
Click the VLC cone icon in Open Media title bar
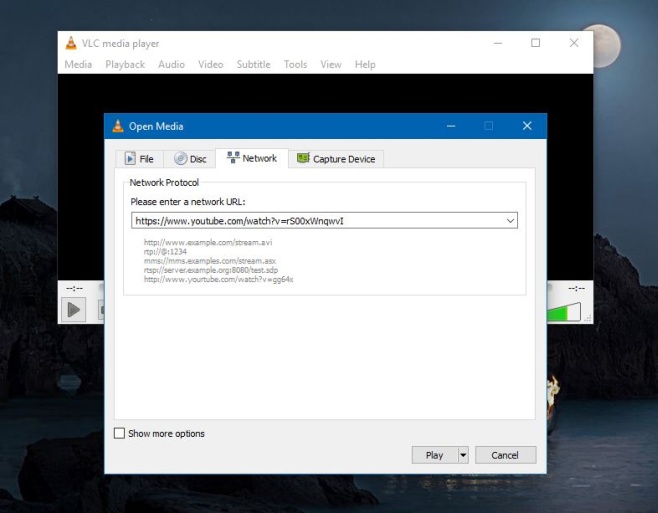pyautogui.click(x=118, y=126)
